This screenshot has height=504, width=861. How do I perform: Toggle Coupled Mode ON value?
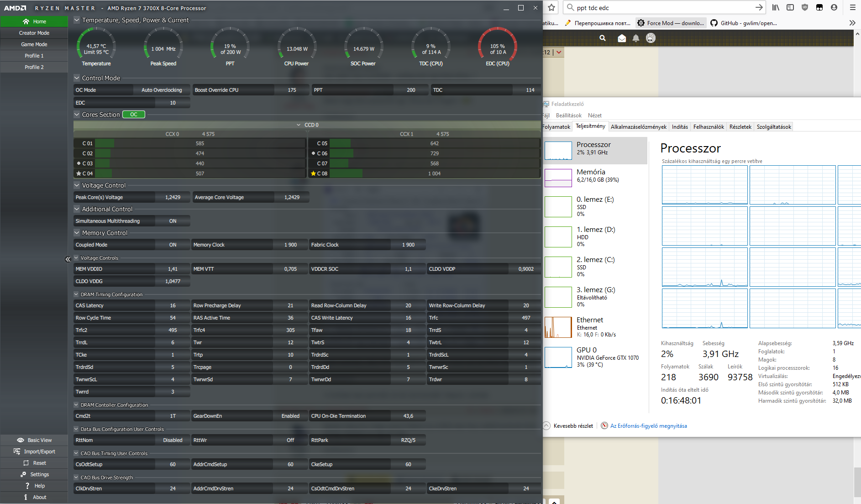(x=173, y=245)
